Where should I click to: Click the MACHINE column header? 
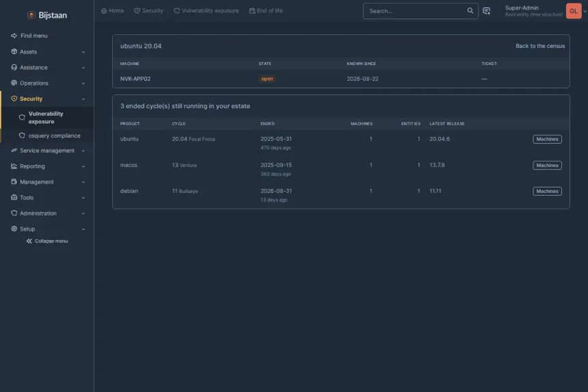(x=130, y=64)
